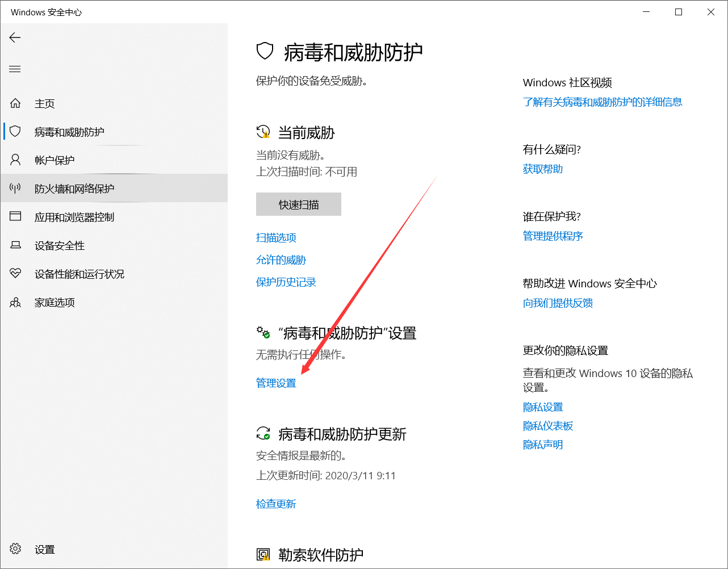Open the 隐私设置 link
The image size is (728, 569).
(x=543, y=407)
